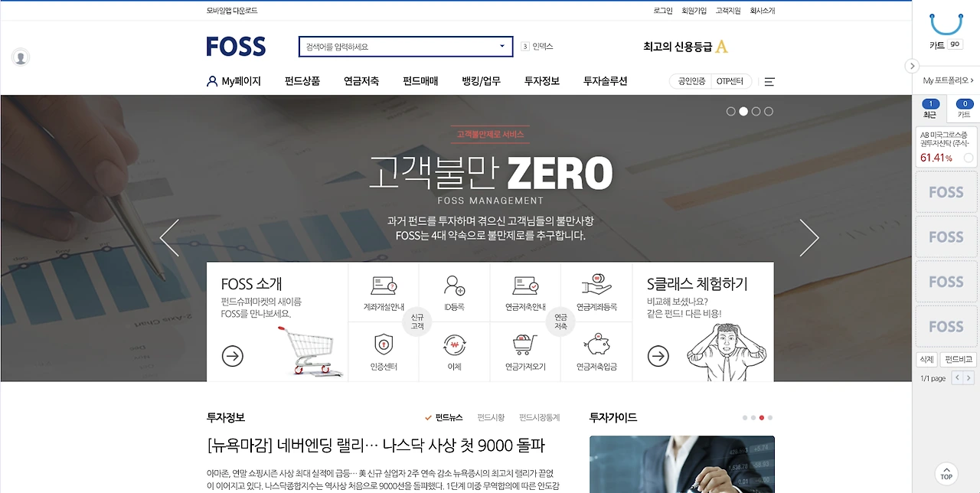This screenshot has height=493, width=980.
Task: Select first banner indicator dot
Action: click(730, 111)
